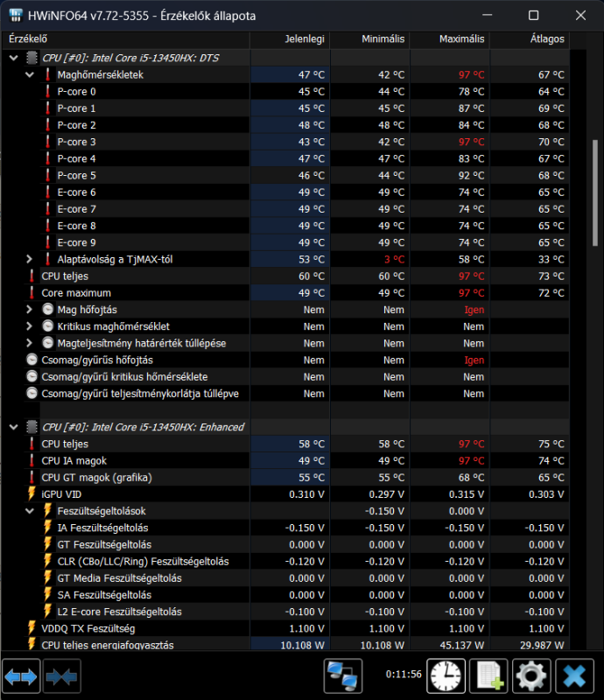Click the lightning icon beside VDDQ TX Feszültség
The width and height of the screenshot is (604, 700).
click(x=32, y=628)
